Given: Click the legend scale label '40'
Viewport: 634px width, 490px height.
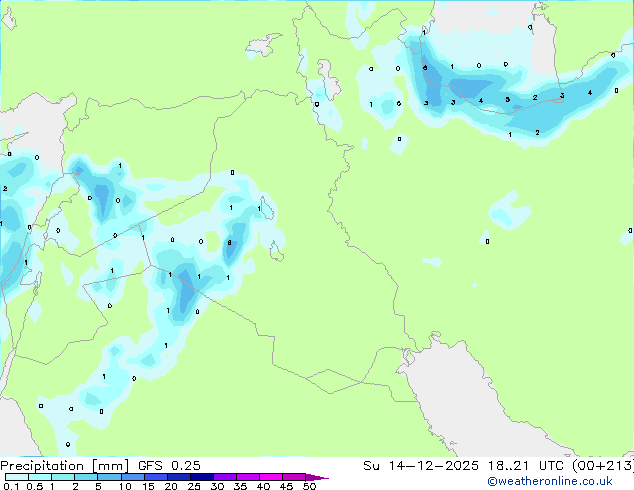Looking at the screenshot, I should (x=263, y=486).
